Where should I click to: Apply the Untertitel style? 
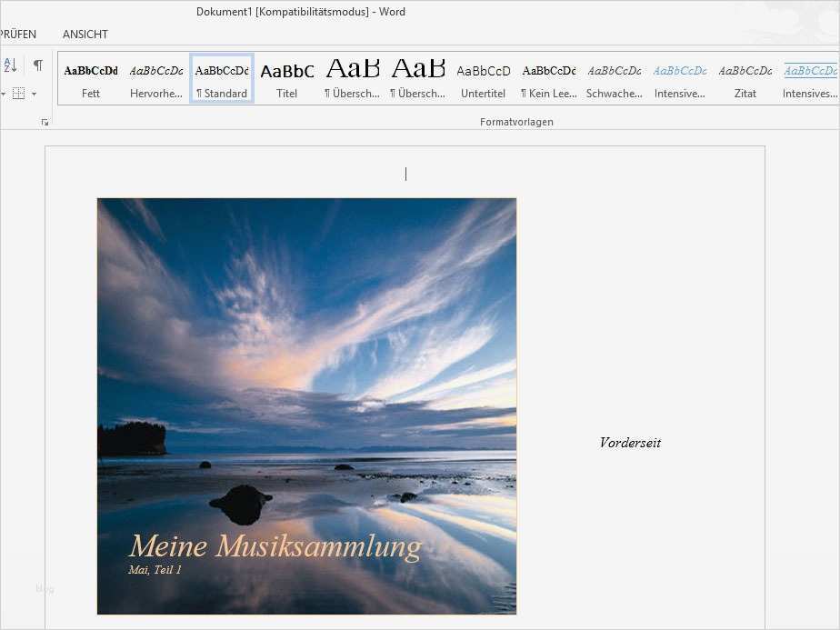pos(484,79)
